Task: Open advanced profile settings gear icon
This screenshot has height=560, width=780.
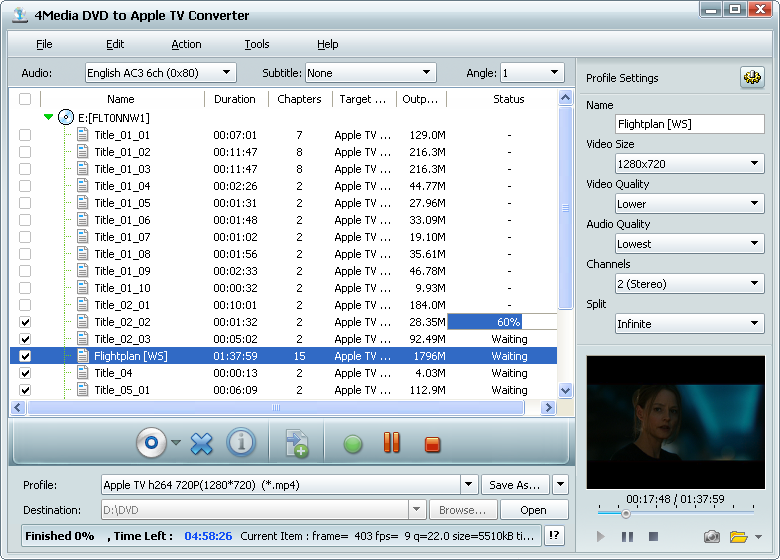Action: point(752,77)
